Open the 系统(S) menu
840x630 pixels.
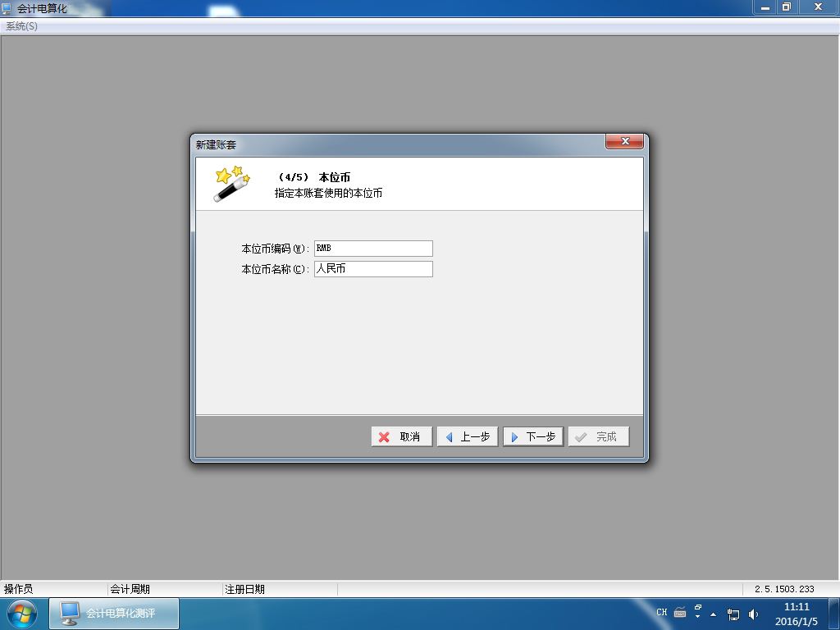pyautogui.click(x=21, y=25)
